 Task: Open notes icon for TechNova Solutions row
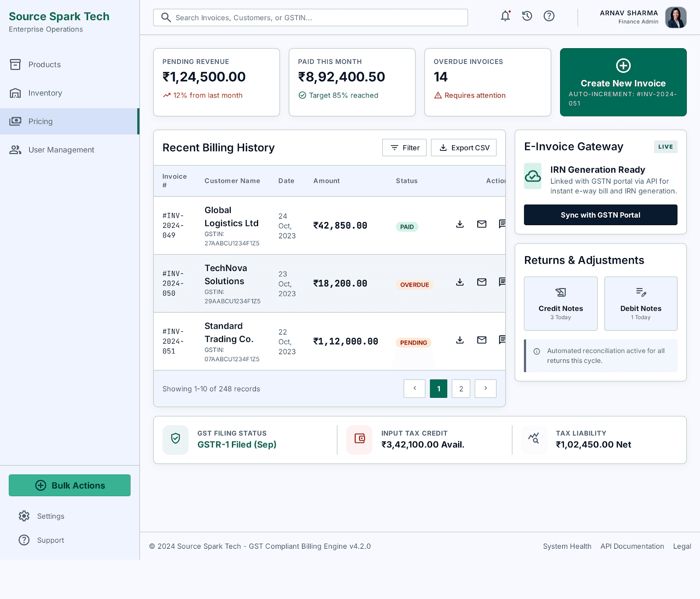[502, 282]
